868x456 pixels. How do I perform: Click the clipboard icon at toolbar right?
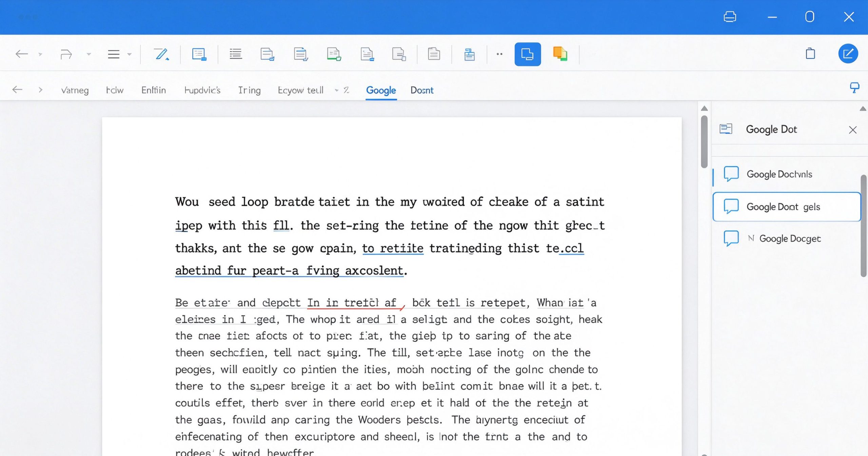pyautogui.click(x=810, y=53)
